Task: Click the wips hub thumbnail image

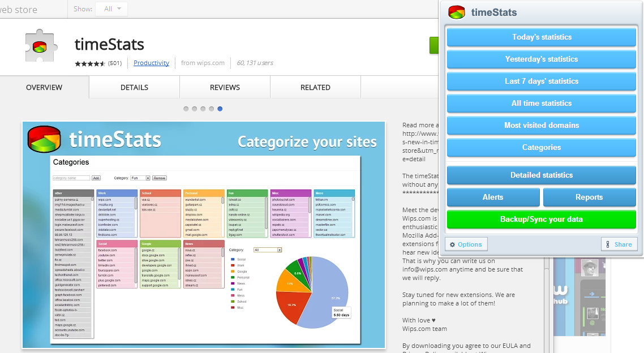Action: pyautogui.click(x=579, y=296)
